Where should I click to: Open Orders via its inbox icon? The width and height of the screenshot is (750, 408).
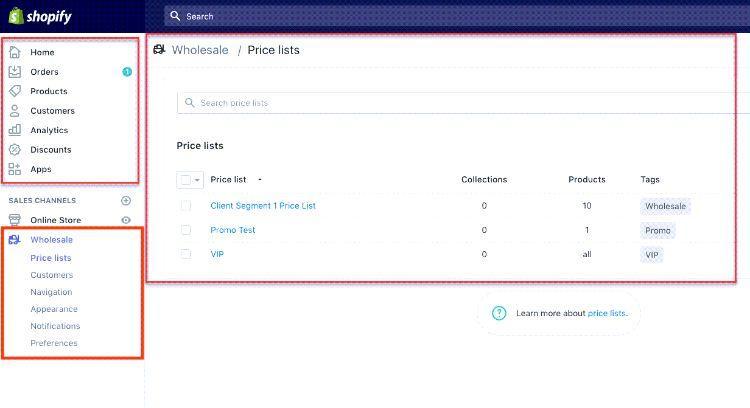pyautogui.click(x=15, y=72)
